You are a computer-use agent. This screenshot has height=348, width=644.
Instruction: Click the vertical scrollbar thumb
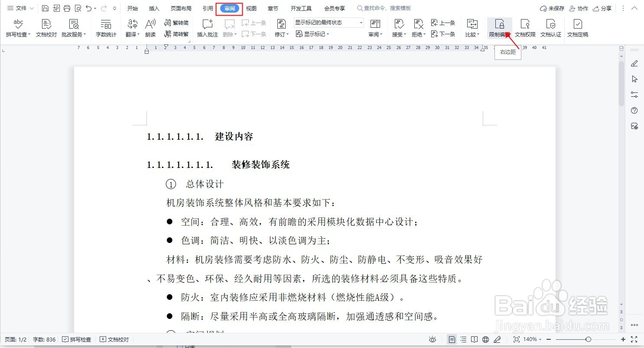(621, 83)
